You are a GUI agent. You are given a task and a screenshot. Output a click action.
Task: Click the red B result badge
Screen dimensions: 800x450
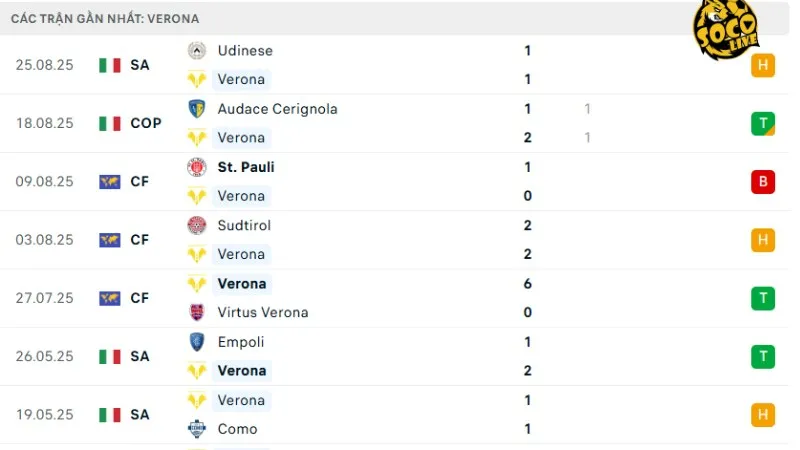[763, 182]
